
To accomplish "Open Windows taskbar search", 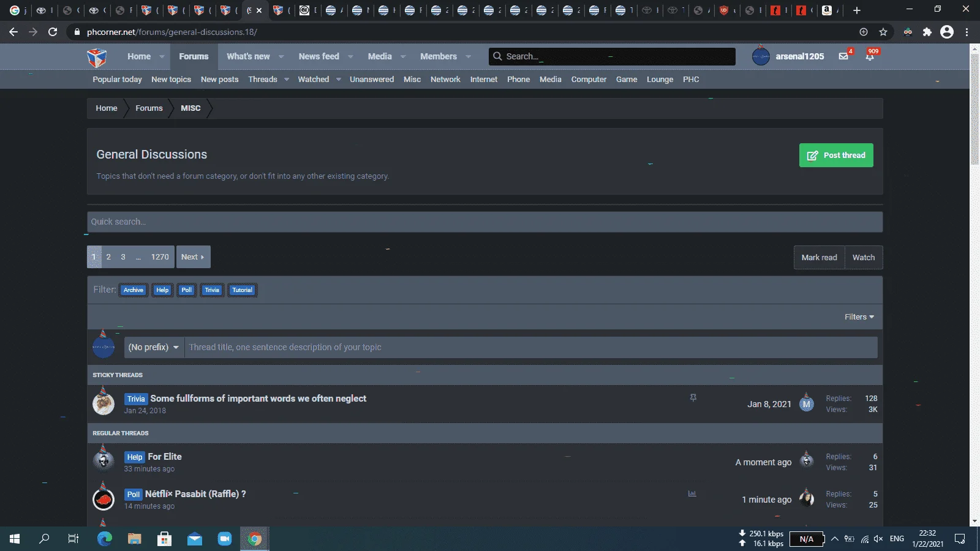I will point(44,539).
